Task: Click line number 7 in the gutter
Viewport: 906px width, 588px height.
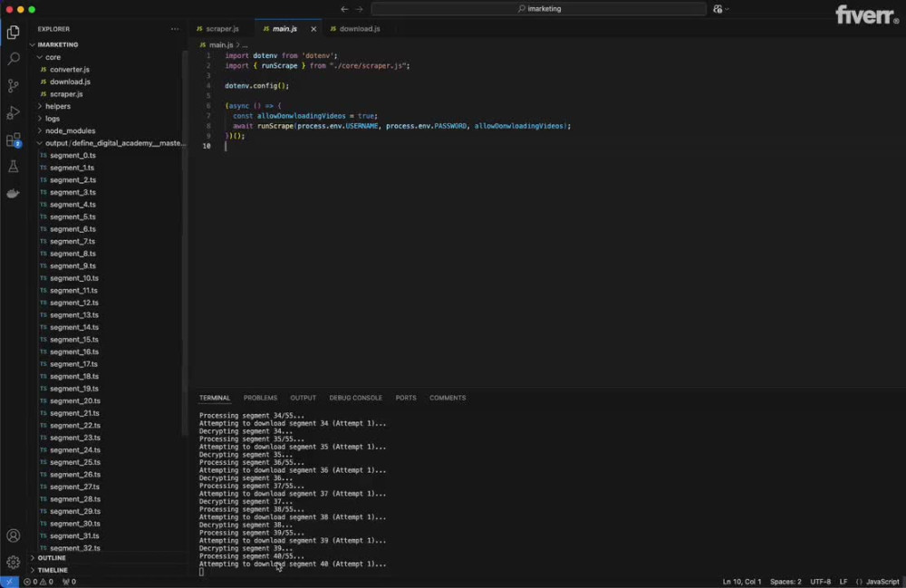Action: 208,116
